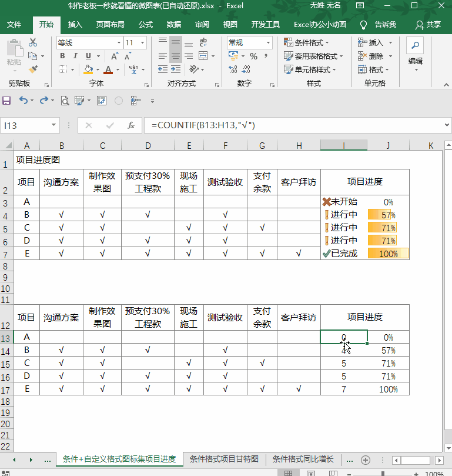Open the font color dropdown arrow
452x476 pixels.
coord(118,70)
